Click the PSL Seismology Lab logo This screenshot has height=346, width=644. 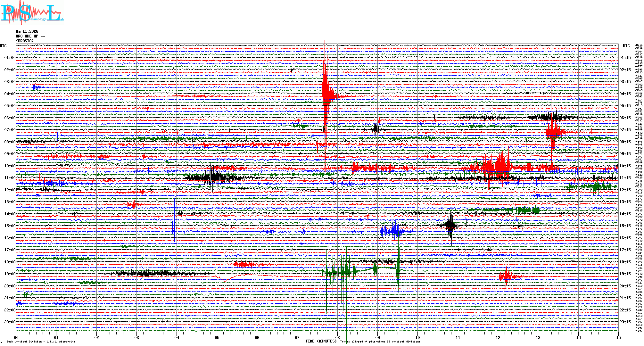tap(32, 13)
